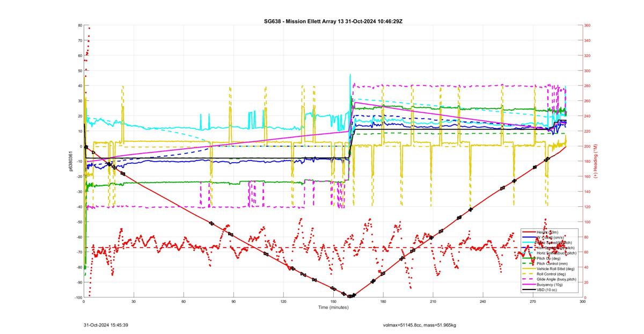
Task: Click the 'p6380361' left axis label
Action: [x=71, y=161]
